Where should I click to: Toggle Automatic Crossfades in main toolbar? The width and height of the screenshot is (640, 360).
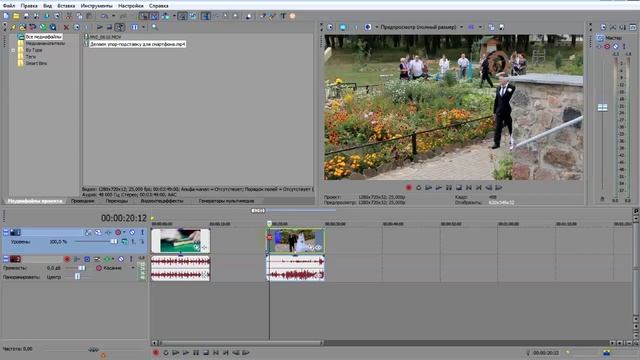pos(154,16)
